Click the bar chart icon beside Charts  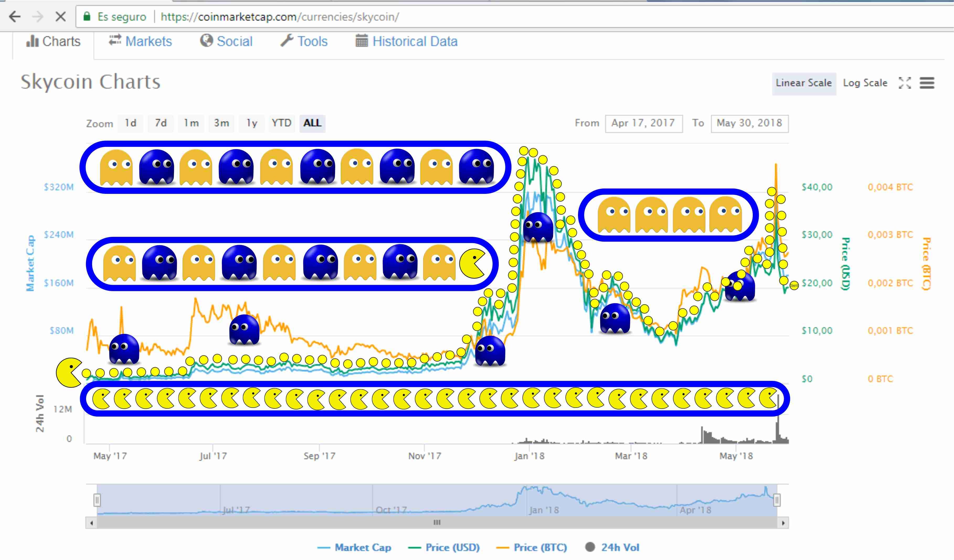point(32,41)
